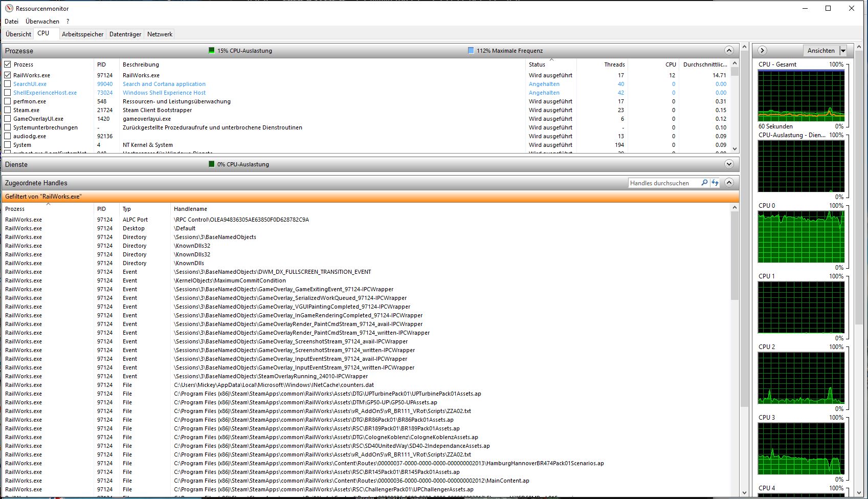The height and width of the screenshot is (499, 868).
Task: Open the Überwachen menu
Action: point(42,21)
